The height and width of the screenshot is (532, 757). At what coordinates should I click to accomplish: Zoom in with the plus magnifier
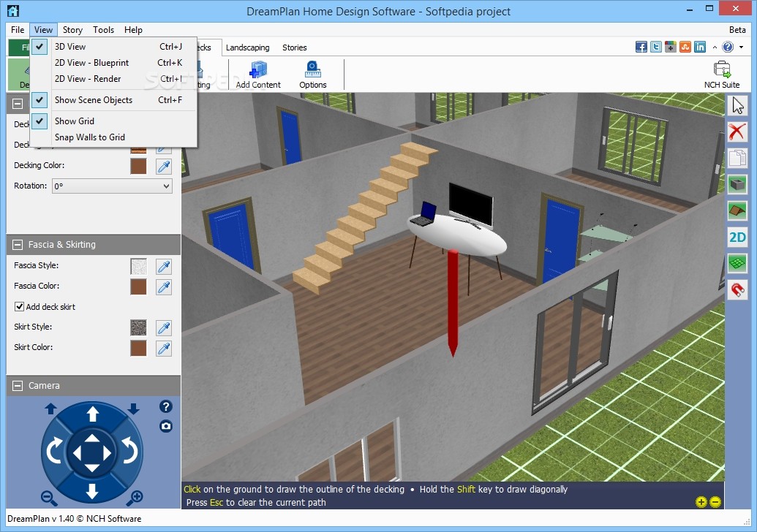[135, 498]
